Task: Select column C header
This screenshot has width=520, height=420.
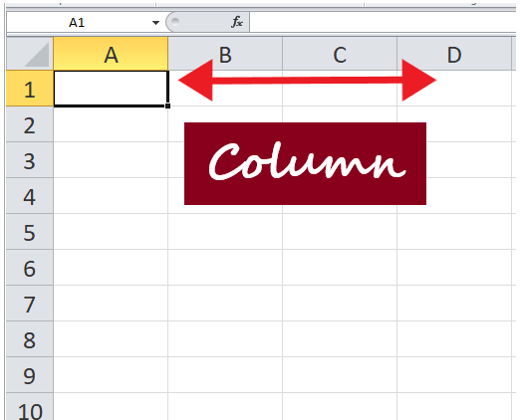Action: (x=340, y=54)
